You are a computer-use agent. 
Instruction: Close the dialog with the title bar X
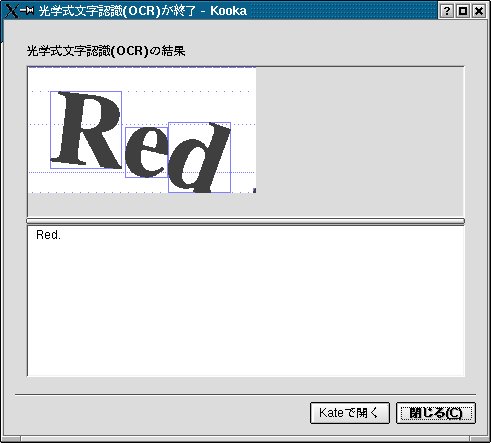[479, 11]
